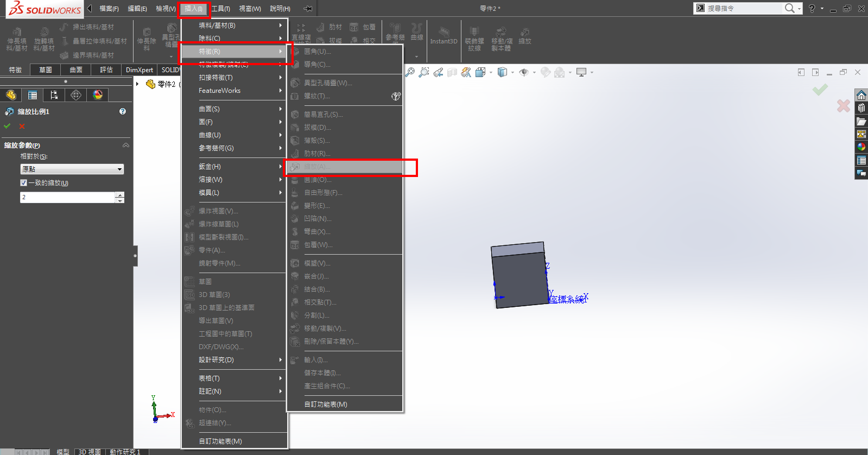Click the 縮放 scale toolbar icon
Viewport: 868px width, 455px height.
coord(525,36)
